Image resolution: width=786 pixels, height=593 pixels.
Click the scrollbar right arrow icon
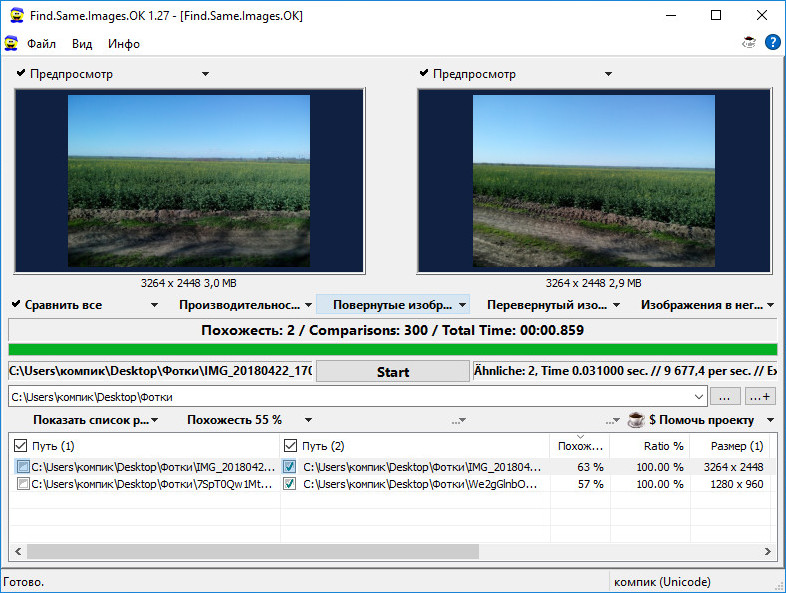click(x=767, y=551)
